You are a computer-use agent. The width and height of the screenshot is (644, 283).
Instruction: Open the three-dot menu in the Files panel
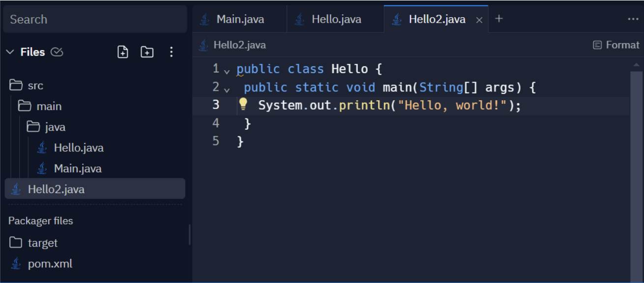click(171, 52)
